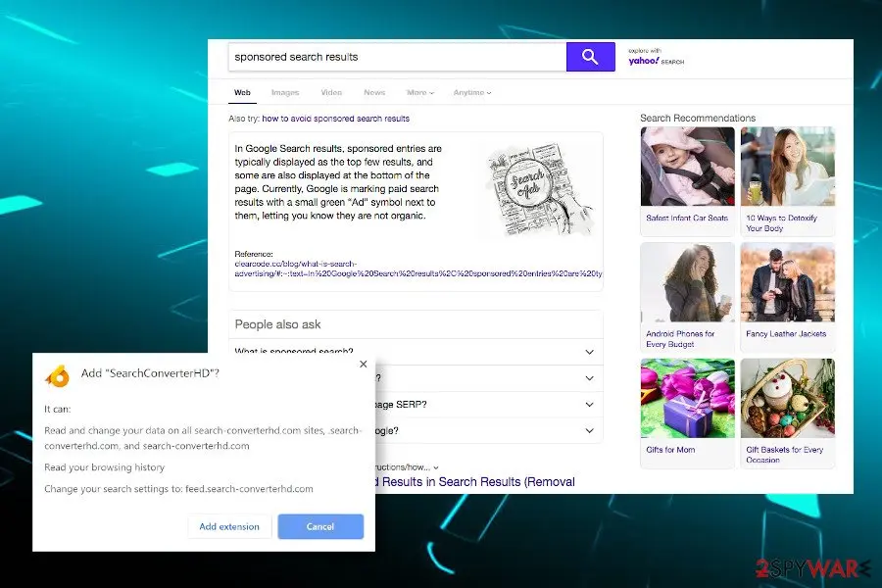Click the Add extension button
This screenshot has width=882, height=588.
tap(229, 526)
